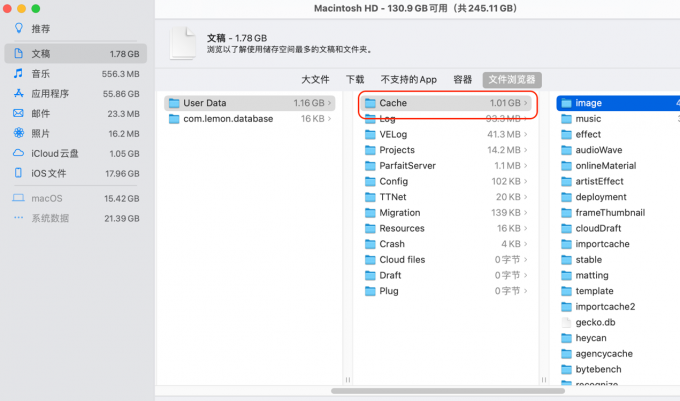Screen dimensions: 680x401
Task: Click the TTNet folder icon
Action: pyautogui.click(x=370, y=197)
